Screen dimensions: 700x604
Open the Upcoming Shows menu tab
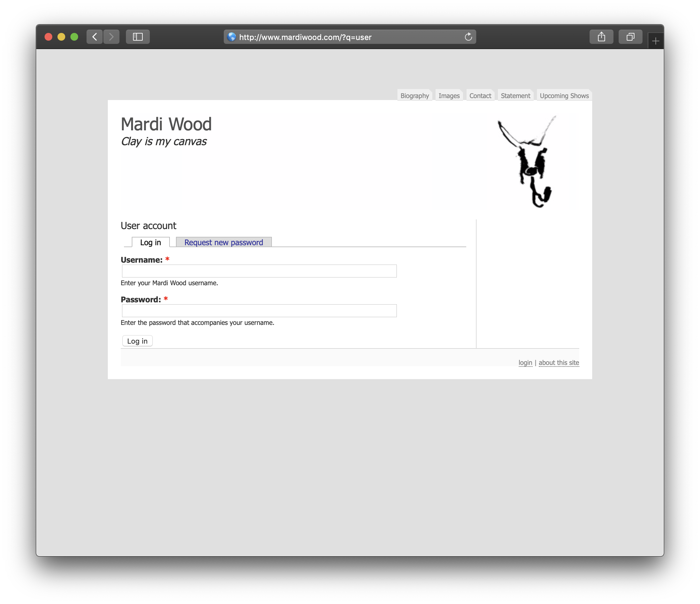(x=564, y=96)
